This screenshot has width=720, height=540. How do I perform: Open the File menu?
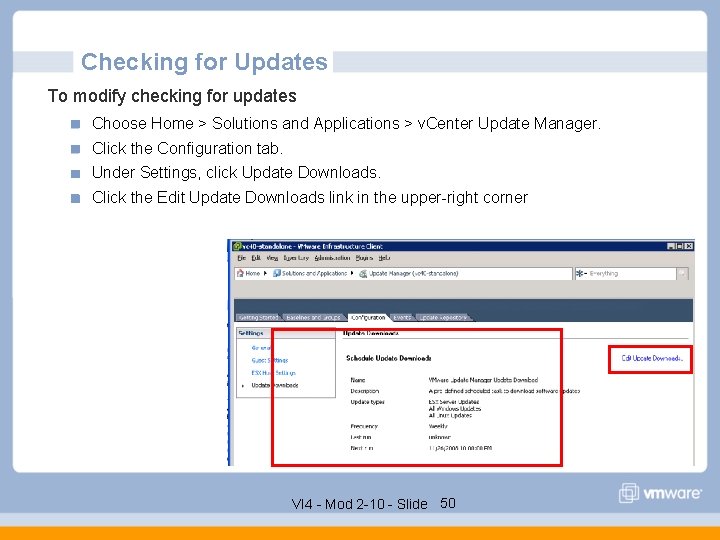click(242, 258)
